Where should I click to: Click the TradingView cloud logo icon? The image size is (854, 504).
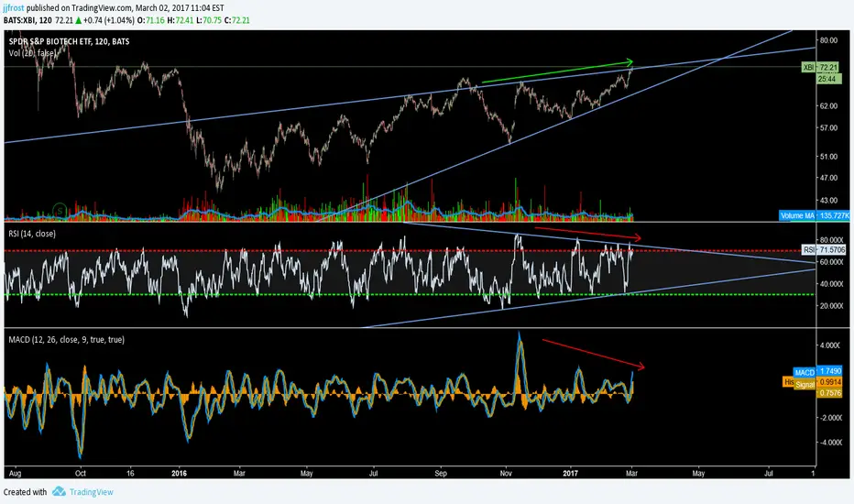tap(59, 491)
